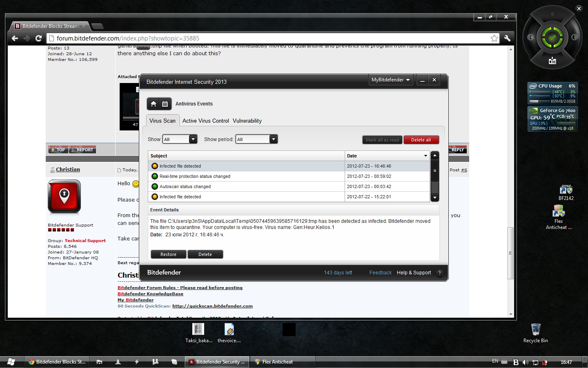
Task: Open the Flex Anticheat desktop shortcut
Action: [559, 218]
